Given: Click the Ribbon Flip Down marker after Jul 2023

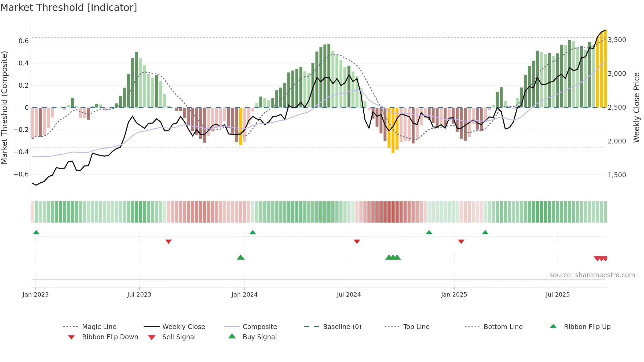Looking at the screenshot, I should pyautogui.click(x=169, y=242).
